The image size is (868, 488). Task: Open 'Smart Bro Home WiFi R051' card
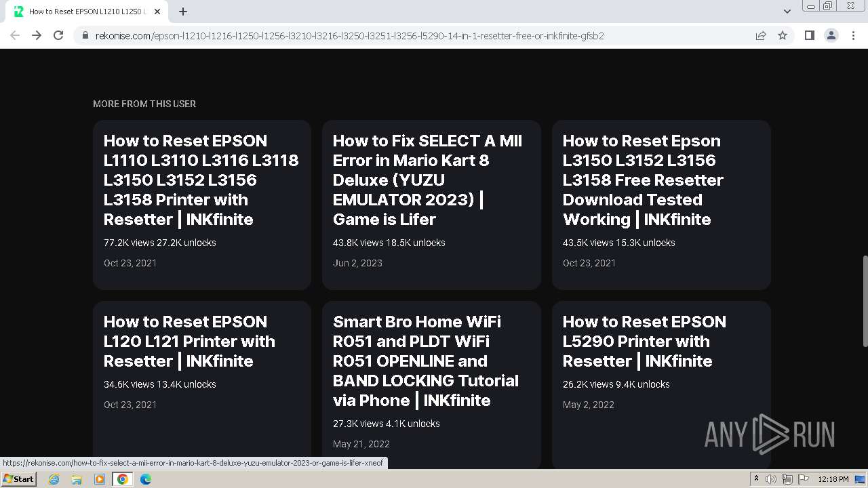431,384
